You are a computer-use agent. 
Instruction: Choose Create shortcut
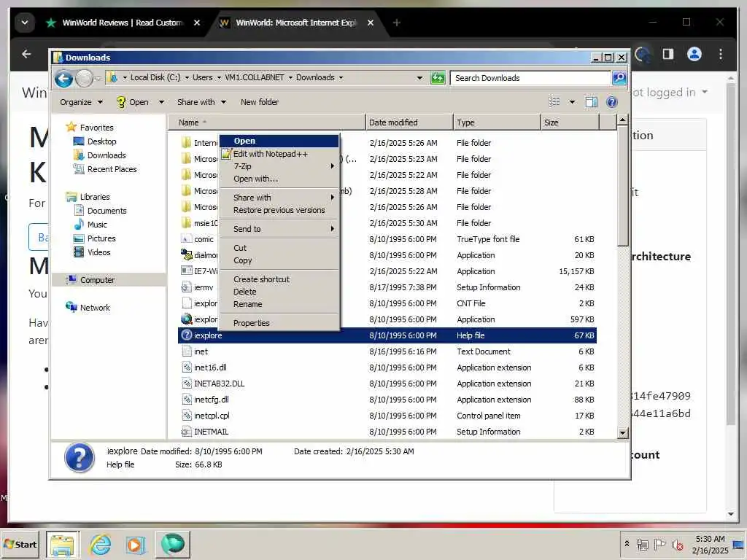279,279
